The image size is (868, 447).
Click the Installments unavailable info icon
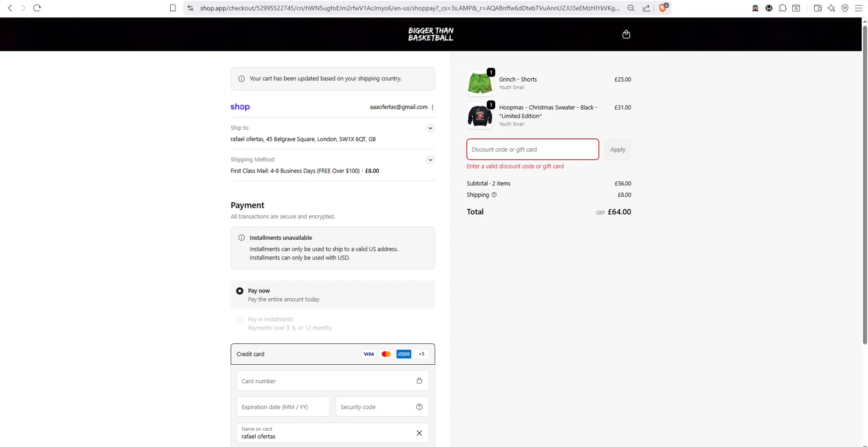242,238
